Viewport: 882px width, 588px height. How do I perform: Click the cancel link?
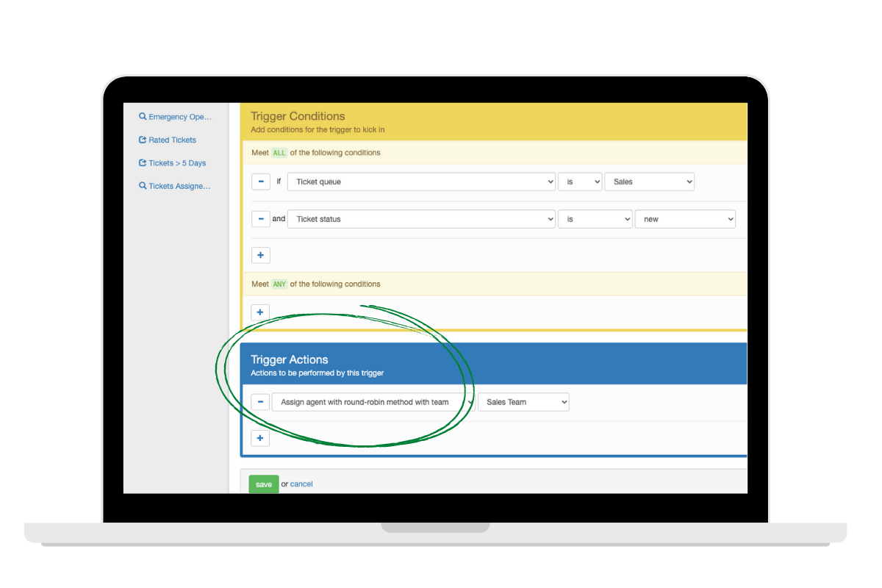(301, 484)
